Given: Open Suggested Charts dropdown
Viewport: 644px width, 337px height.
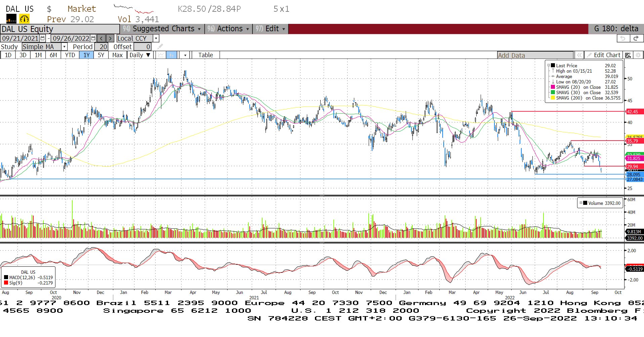Looking at the screenshot, I should tap(162, 29).
